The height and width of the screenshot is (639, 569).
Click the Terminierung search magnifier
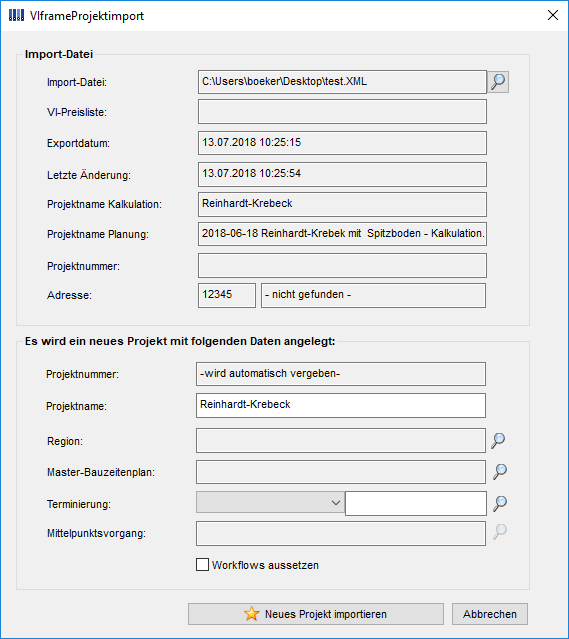tap(500, 503)
